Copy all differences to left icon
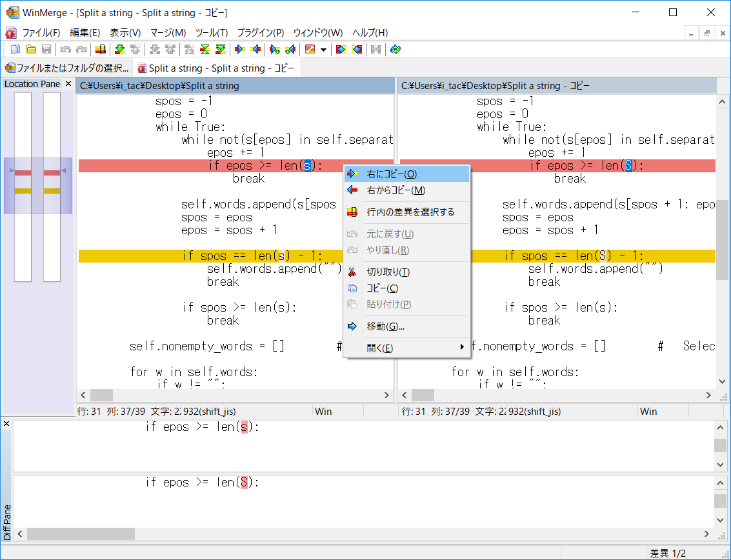This screenshot has width=731, height=560. pos(357,49)
